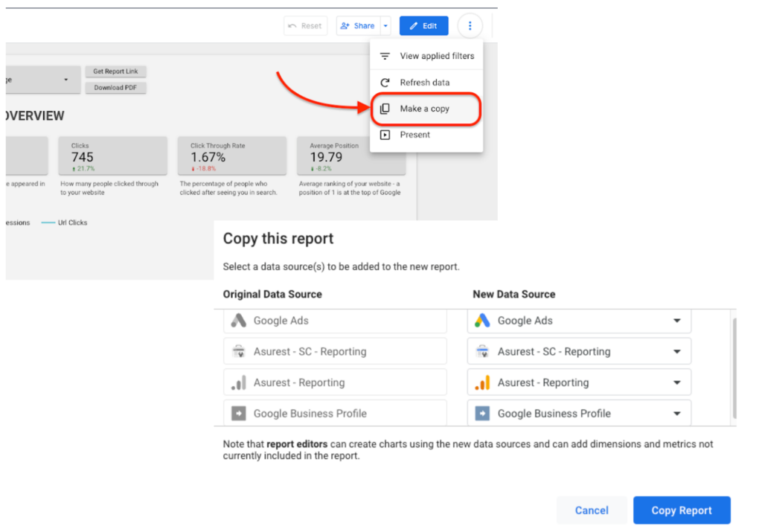762x532 pixels.
Task: Click the Get Report Link button
Action: (115, 71)
